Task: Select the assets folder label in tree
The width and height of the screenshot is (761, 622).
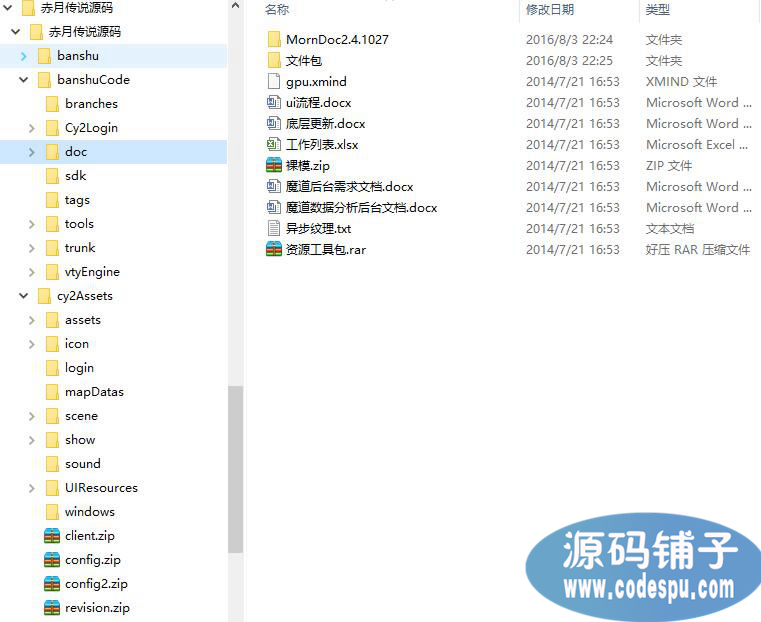Action: (83, 320)
